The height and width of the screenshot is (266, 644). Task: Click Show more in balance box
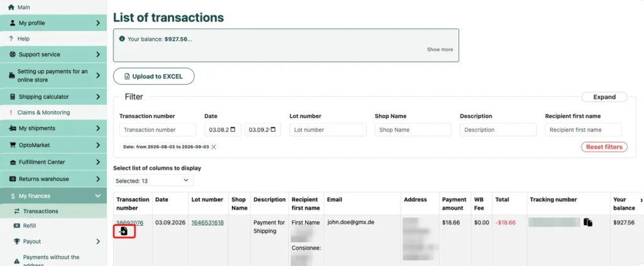point(440,49)
